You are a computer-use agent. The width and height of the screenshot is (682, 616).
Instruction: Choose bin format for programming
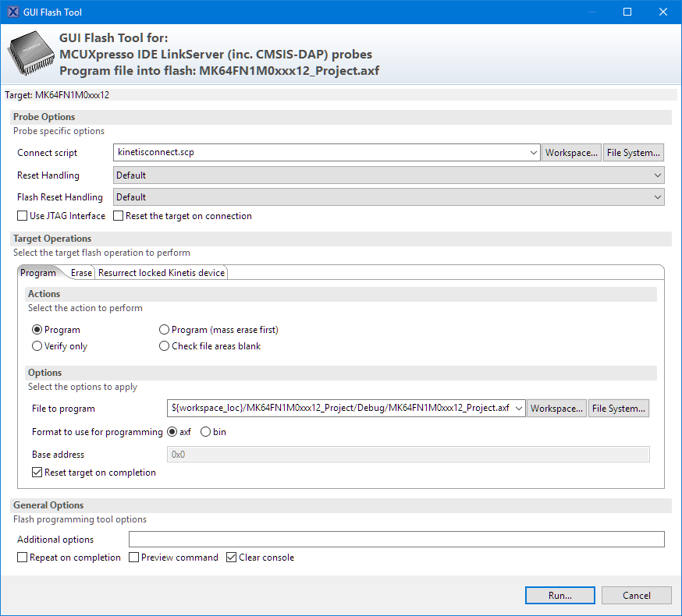[206, 432]
